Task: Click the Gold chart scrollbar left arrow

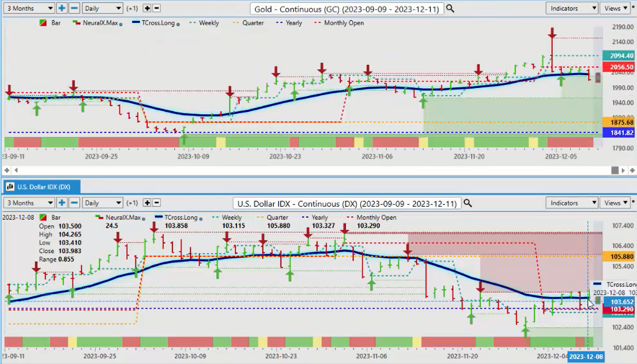Action: (x=17, y=170)
